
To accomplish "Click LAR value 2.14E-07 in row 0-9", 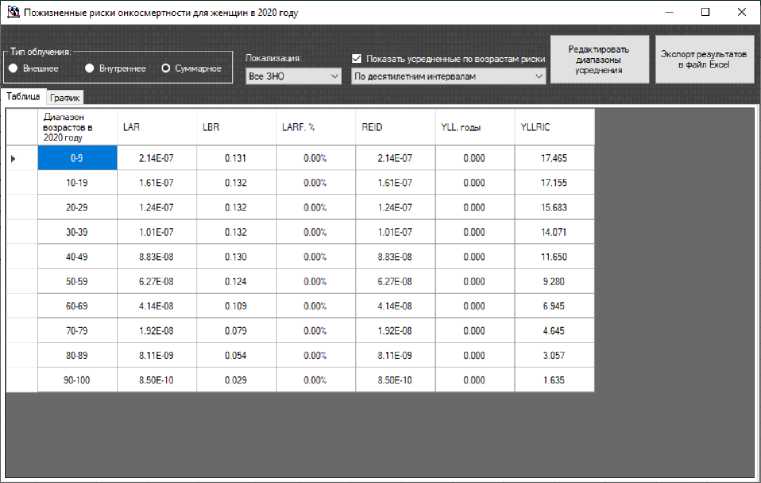I will (157, 158).
